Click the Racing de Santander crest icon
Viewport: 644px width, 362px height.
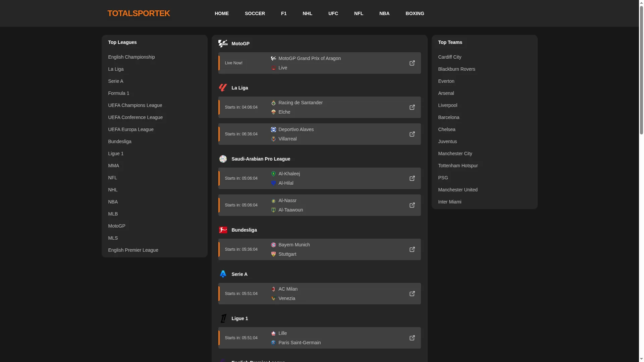pos(273,103)
